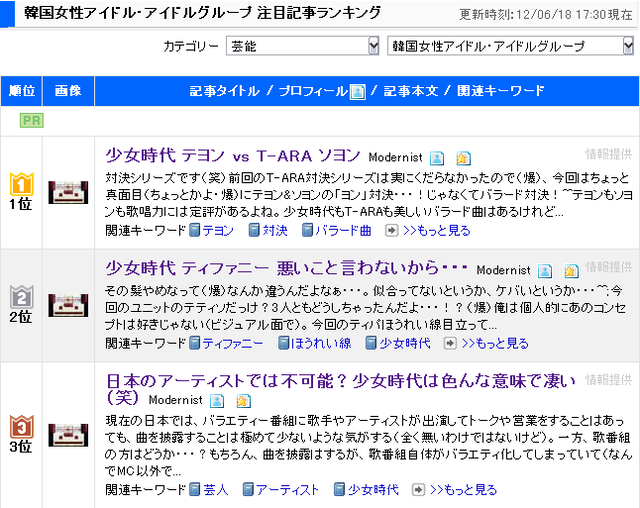
Task: Click the book icon before 対決
Action: point(254,230)
